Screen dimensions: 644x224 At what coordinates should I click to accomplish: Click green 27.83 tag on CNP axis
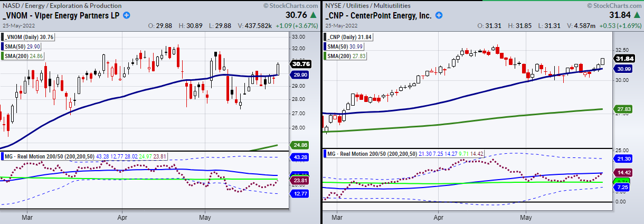[x=623, y=109]
